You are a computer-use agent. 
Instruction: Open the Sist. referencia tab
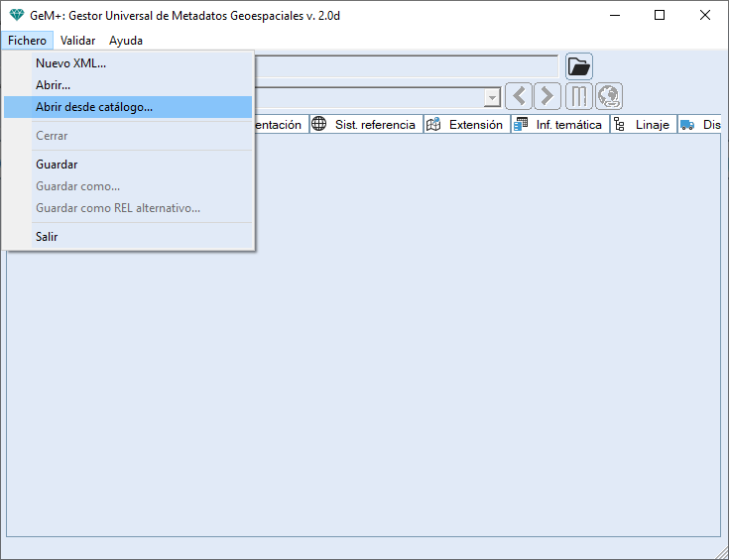tap(366, 125)
